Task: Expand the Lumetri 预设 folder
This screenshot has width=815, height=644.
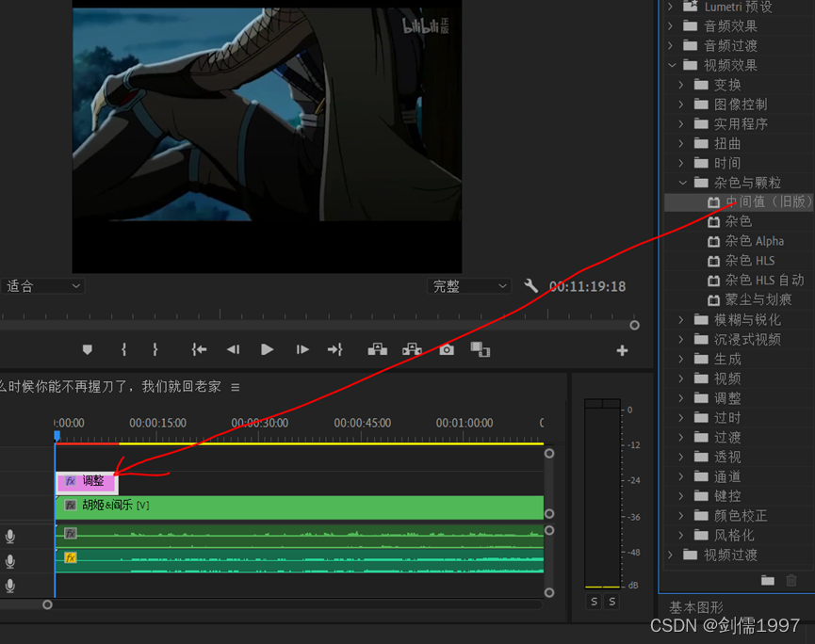Action: click(x=671, y=7)
